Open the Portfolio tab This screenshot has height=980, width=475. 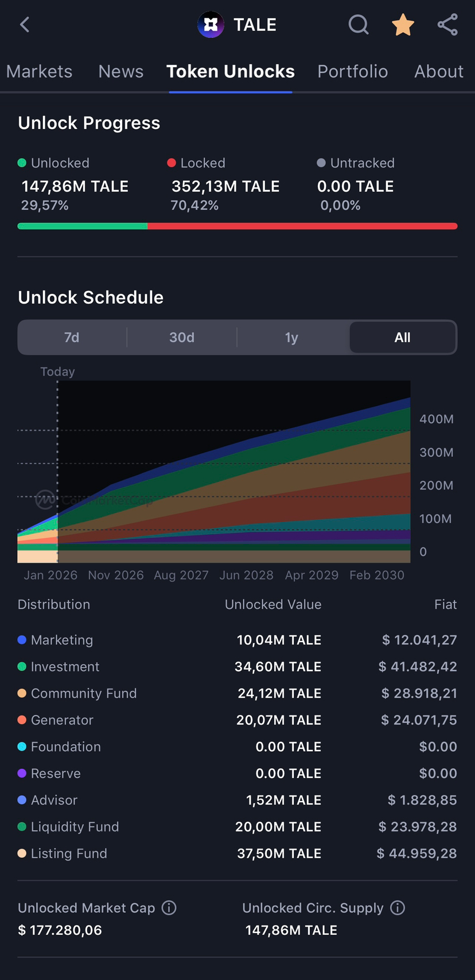pos(352,72)
